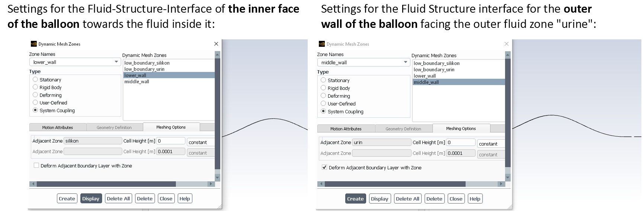Enable Deform Adjacent Boundary Layer for the silikon zone
Image resolution: width=644 pixels, height=218 pixels.
pos(36,166)
